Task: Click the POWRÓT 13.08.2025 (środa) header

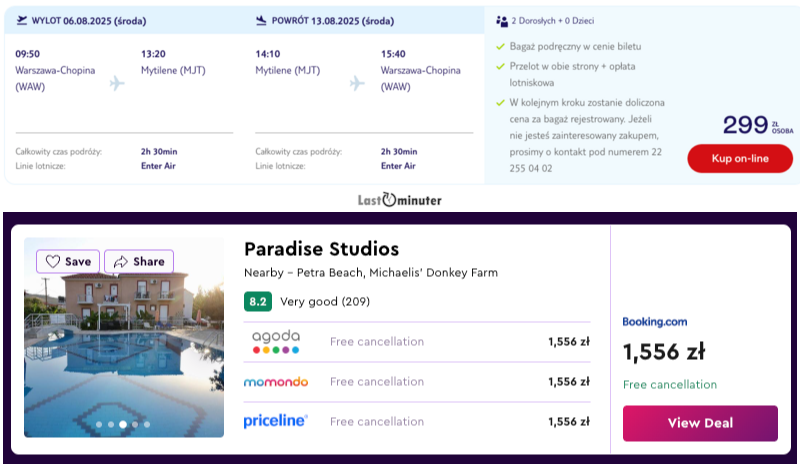Action: point(333,21)
